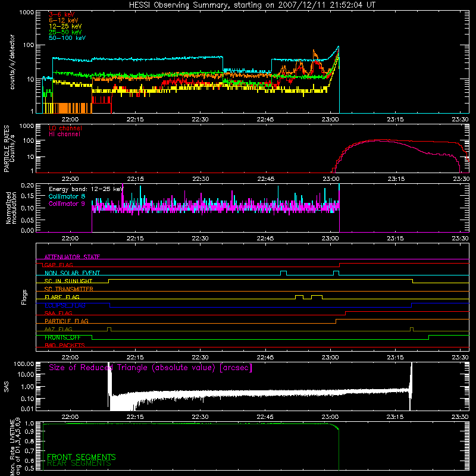Click the step up on the SAA FLAG line
The image size is (476, 476).
346,314
